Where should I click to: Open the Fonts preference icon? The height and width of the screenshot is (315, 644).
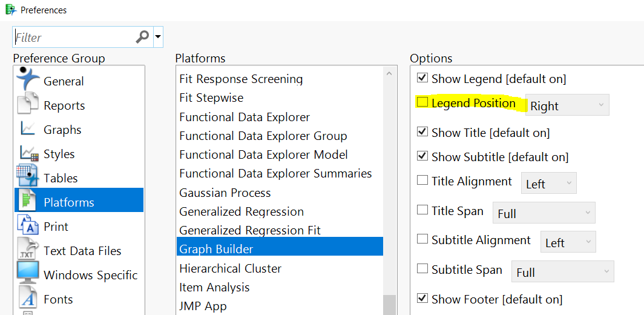pyautogui.click(x=28, y=299)
